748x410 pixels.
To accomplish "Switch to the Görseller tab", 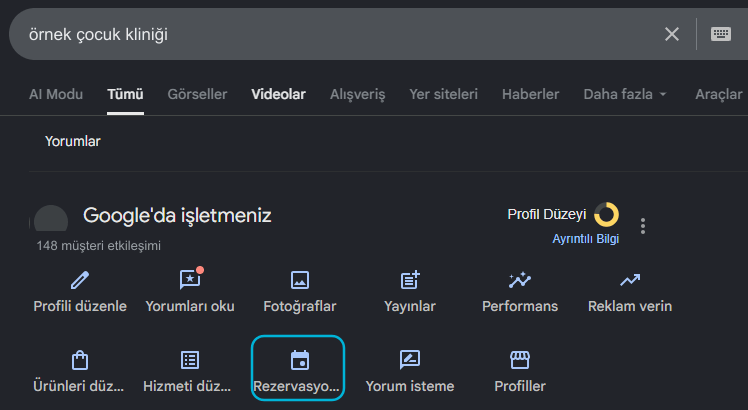I will pos(197,94).
